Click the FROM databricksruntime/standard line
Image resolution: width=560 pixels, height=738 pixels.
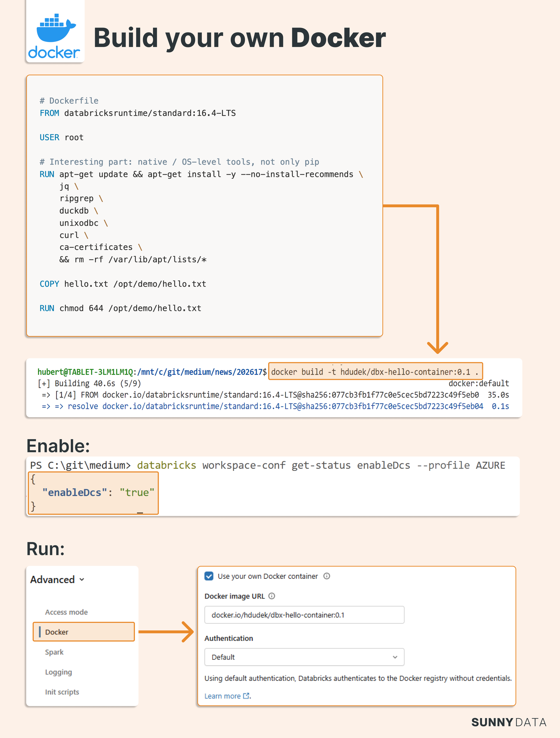pos(138,113)
